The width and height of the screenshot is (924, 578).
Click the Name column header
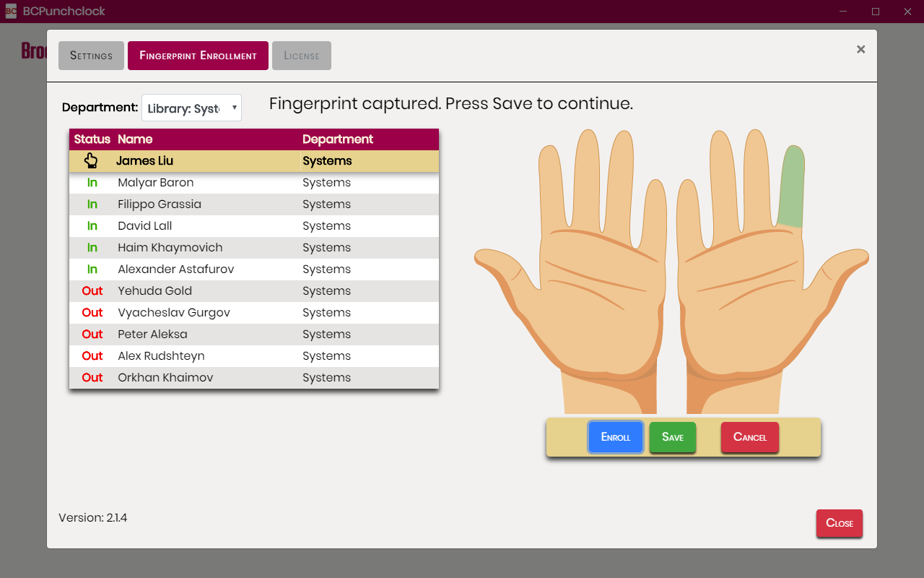pos(135,139)
